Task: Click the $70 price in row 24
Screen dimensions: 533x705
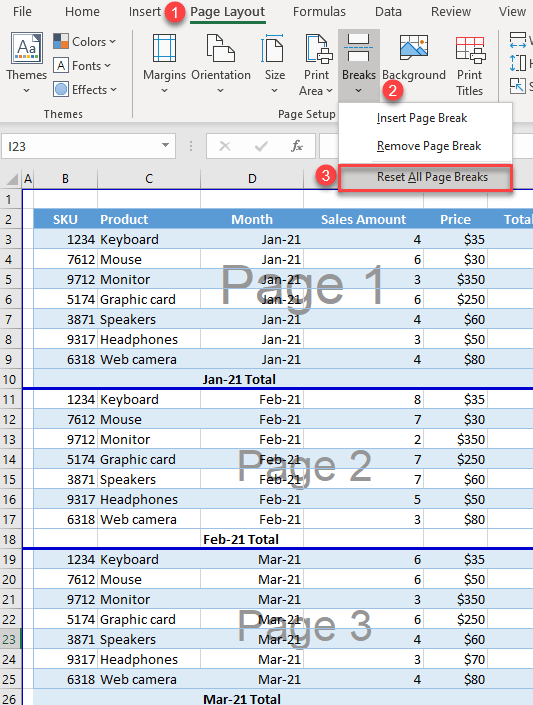Action: [455, 659]
